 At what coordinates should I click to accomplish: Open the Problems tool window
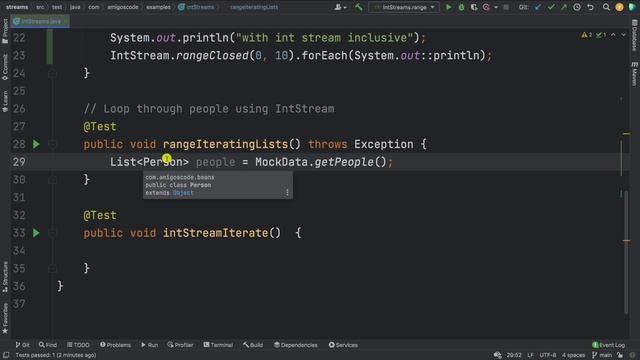115,345
